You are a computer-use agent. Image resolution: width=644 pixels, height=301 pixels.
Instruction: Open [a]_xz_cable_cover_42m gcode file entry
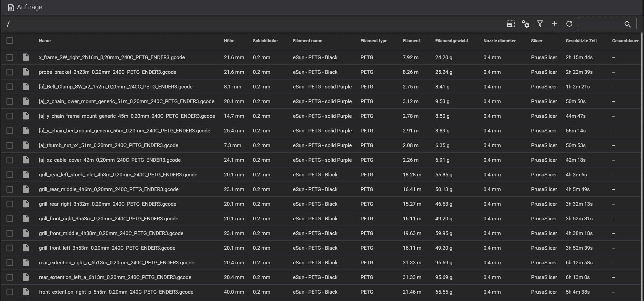pos(110,160)
